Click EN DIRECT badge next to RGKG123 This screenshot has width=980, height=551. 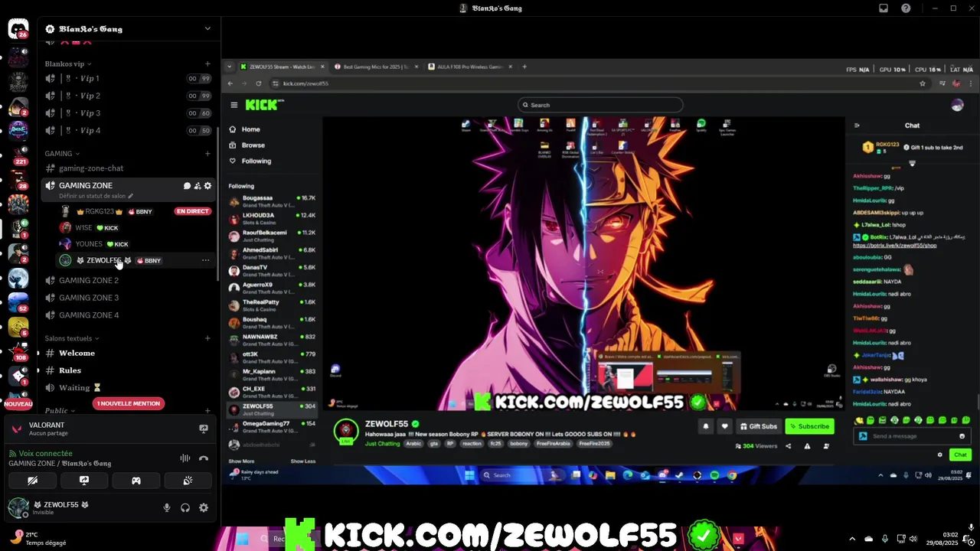192,211
